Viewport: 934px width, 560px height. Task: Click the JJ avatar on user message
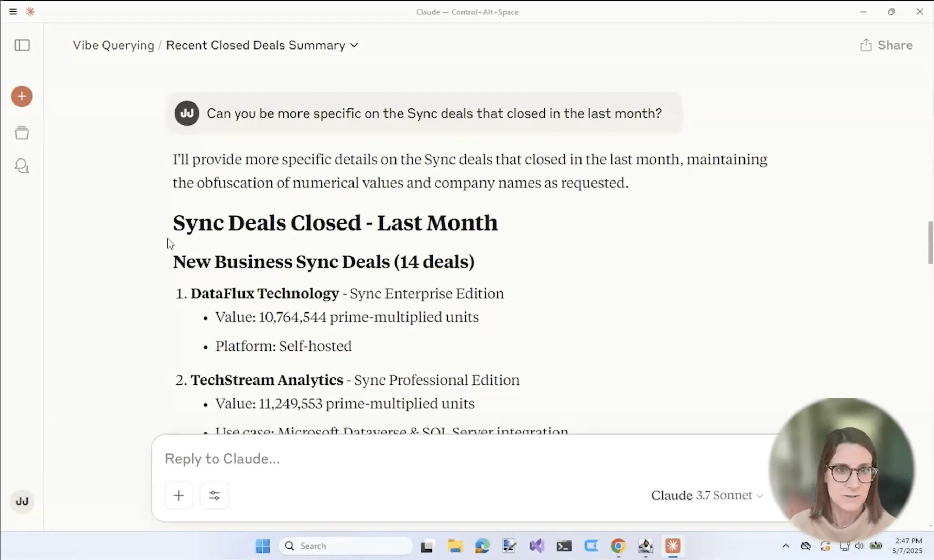tap(187, 113)
